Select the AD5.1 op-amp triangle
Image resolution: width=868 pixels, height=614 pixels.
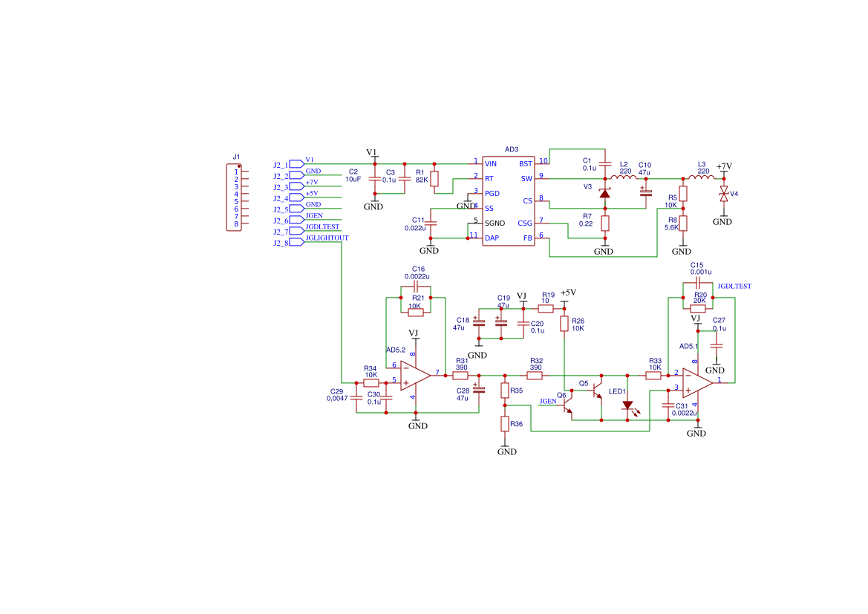tap(696, 382)
